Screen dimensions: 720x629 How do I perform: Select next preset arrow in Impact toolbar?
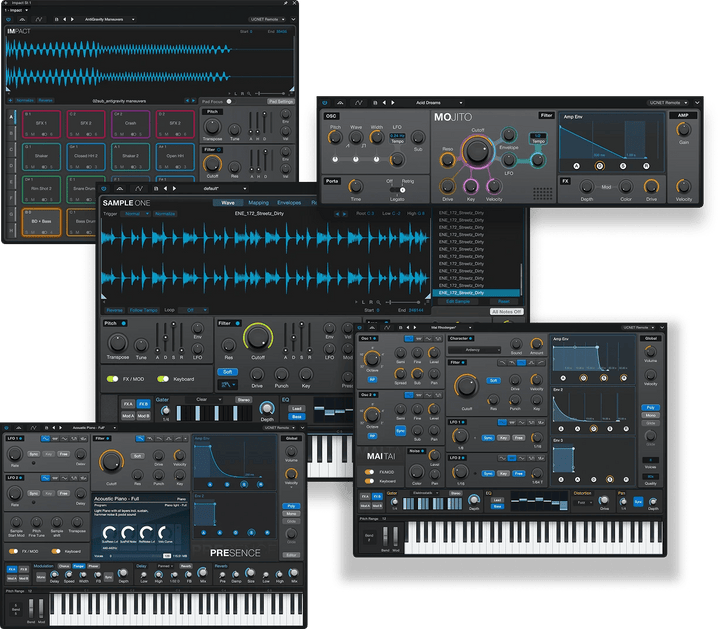(72, 19)
